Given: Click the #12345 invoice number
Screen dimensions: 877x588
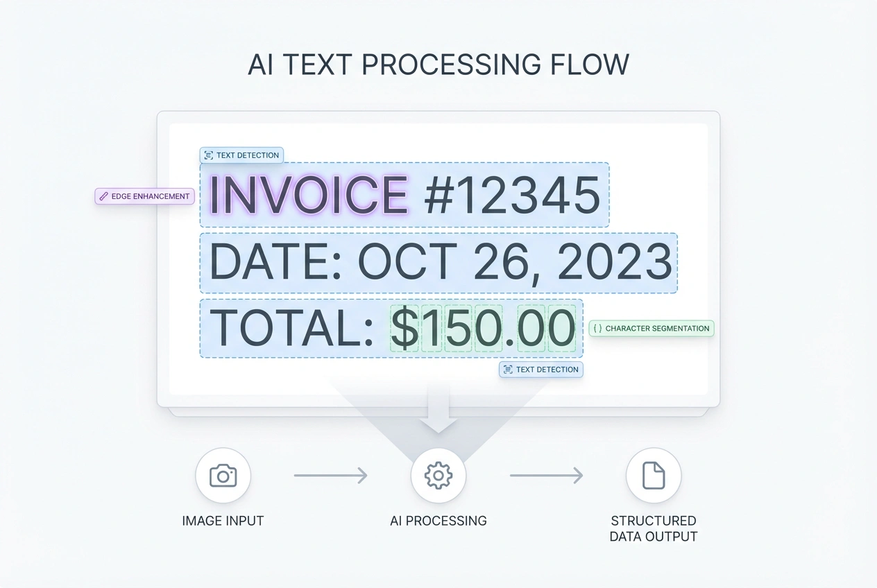Looking at the screenshot, I should (x=512, y=195).
